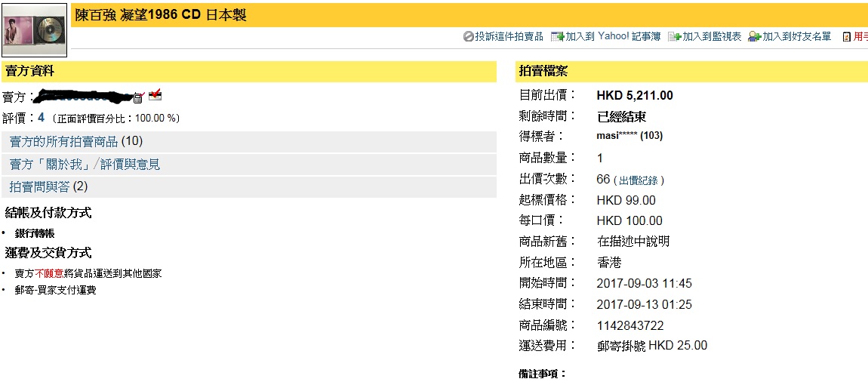Click the 已經結束 remaining time status

(622, 117)
